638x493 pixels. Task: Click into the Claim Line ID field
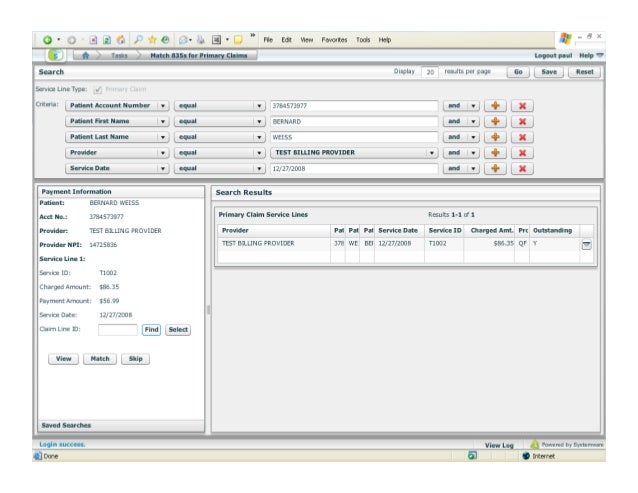coord(118,329)
